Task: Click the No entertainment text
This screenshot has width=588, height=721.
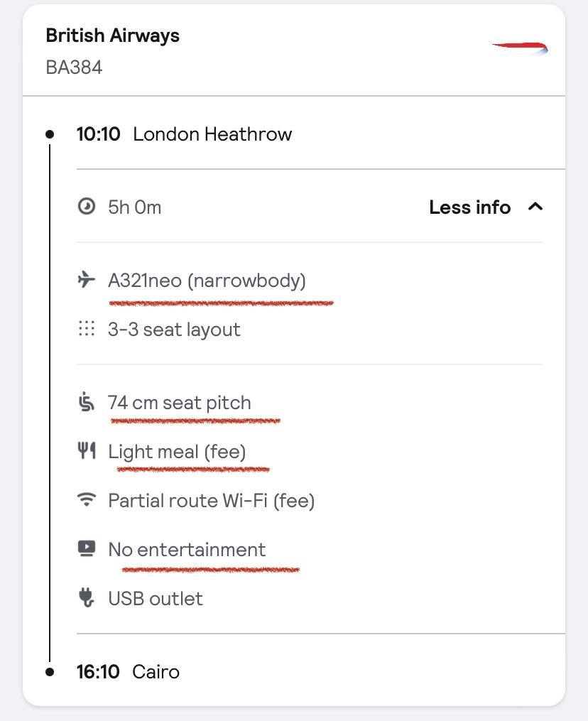Action: click(x=187, y=550)
